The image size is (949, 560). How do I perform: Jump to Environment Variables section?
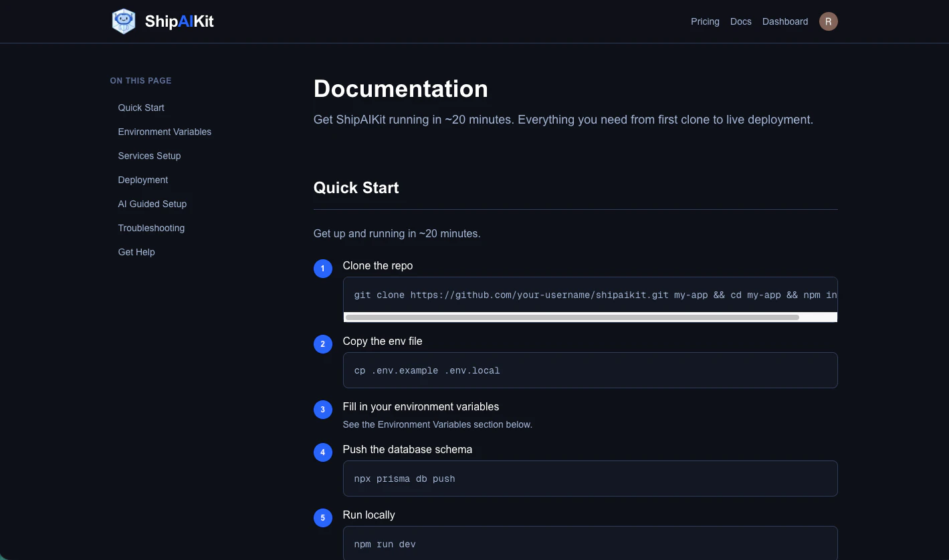click(x=165, y=132)
